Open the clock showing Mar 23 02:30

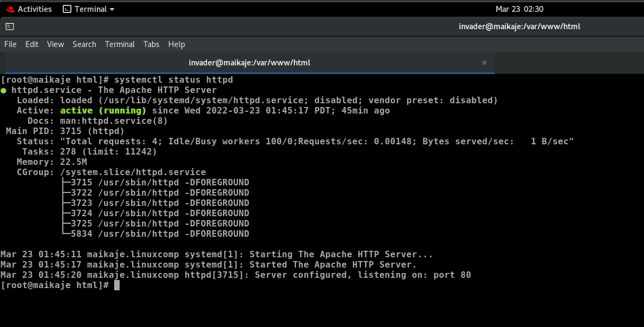coord(519,9)
